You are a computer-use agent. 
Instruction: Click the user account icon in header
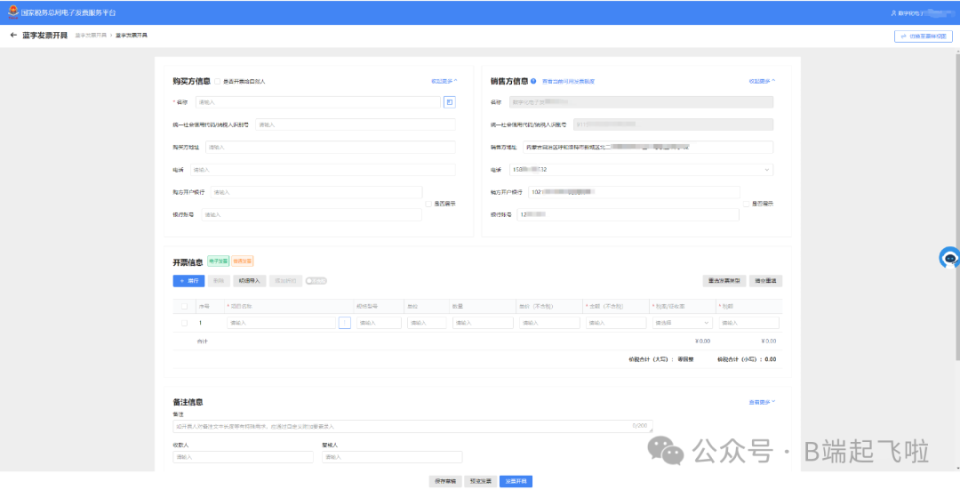click(x=894, y=13)
